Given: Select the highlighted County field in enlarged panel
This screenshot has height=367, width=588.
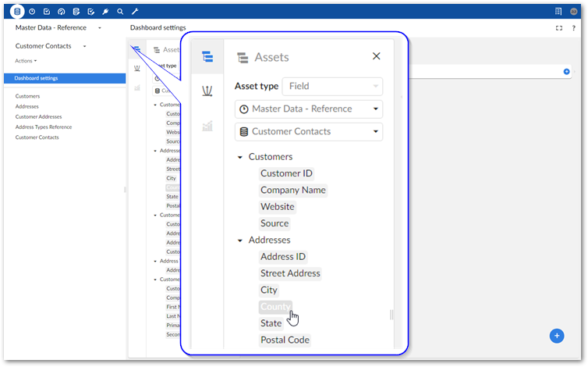Looking at the screenshot, I should pyautogui.click(x=275, y=307).
